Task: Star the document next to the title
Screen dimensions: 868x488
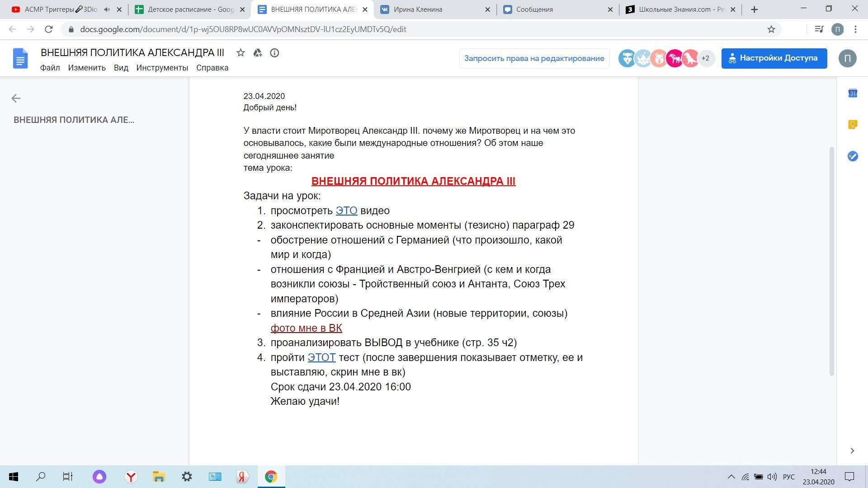Action: (x=241, y=53)
